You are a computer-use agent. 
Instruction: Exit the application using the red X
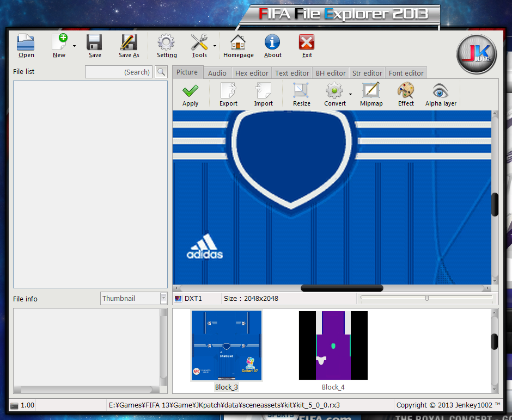click(307, 46)
